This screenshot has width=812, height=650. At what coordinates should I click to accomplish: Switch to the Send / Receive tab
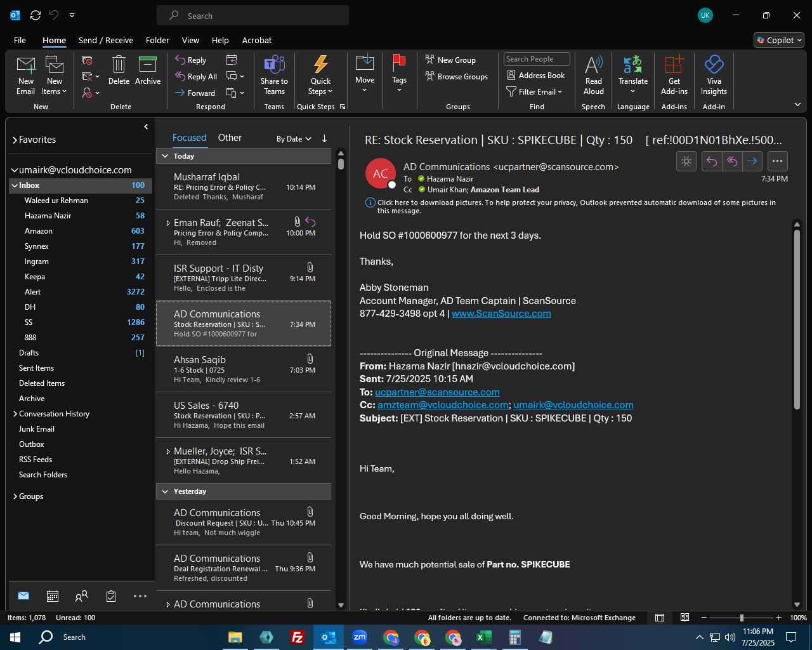point(106,40)
